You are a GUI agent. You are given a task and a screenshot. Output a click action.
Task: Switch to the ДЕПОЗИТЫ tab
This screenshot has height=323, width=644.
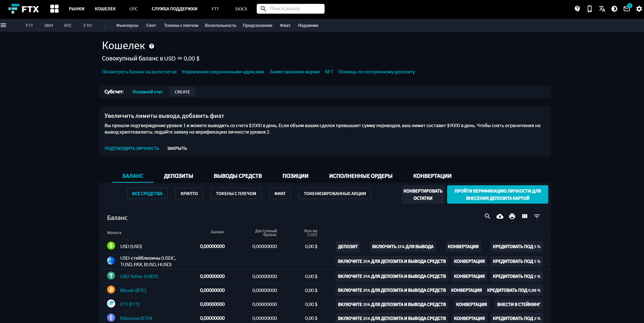tap(179, 176)
